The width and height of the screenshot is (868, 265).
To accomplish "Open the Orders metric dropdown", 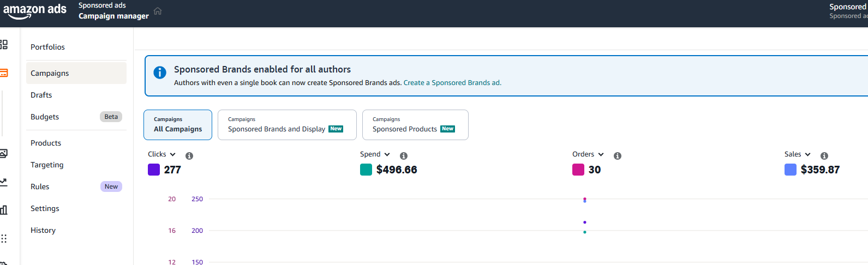I will 588,154.
